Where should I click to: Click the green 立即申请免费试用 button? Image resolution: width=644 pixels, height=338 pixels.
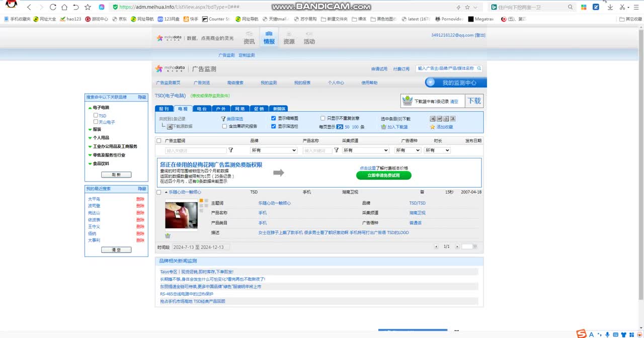pos(384,175)
